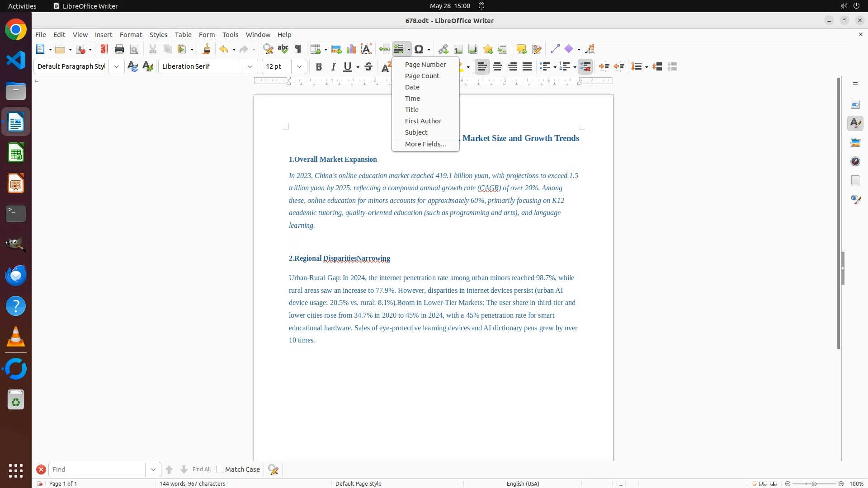Click the Print icon
This screenshot has width=868, height=488.
119,49
